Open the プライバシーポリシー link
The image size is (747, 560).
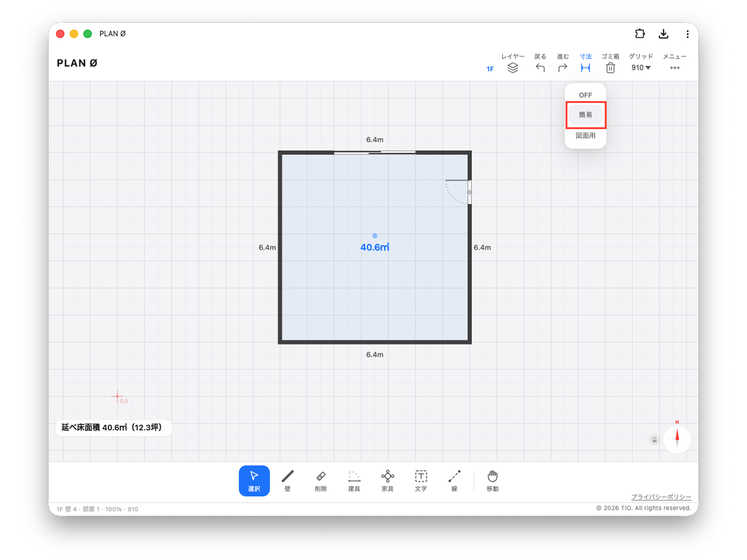(661, 497)
